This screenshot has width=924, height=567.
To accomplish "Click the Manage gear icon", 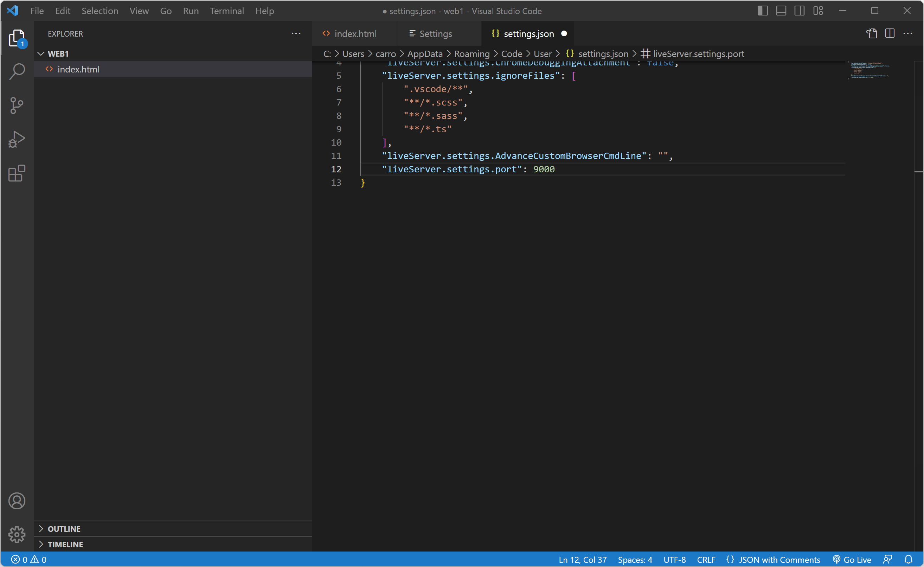I will (17, 534).
